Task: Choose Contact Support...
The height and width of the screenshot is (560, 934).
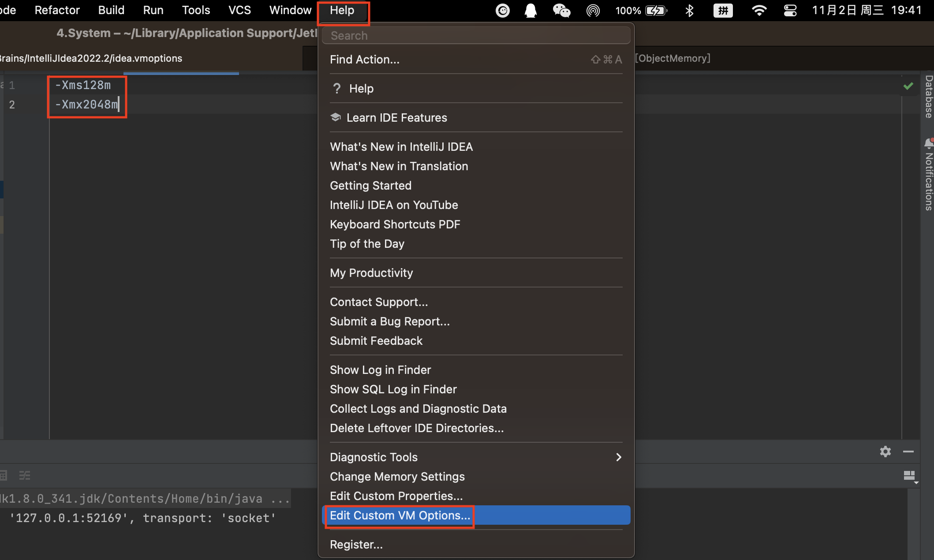Action: pos(476,302)
